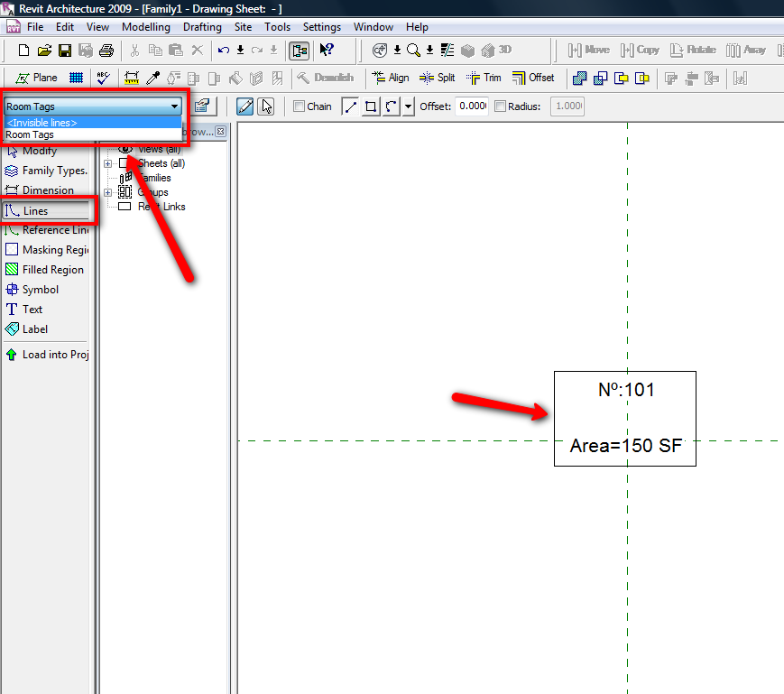The width and height of the screenshot is (784, 694).
Task: Toggle the Pick Lines arrow mode
Action: (x=266, y=106)
